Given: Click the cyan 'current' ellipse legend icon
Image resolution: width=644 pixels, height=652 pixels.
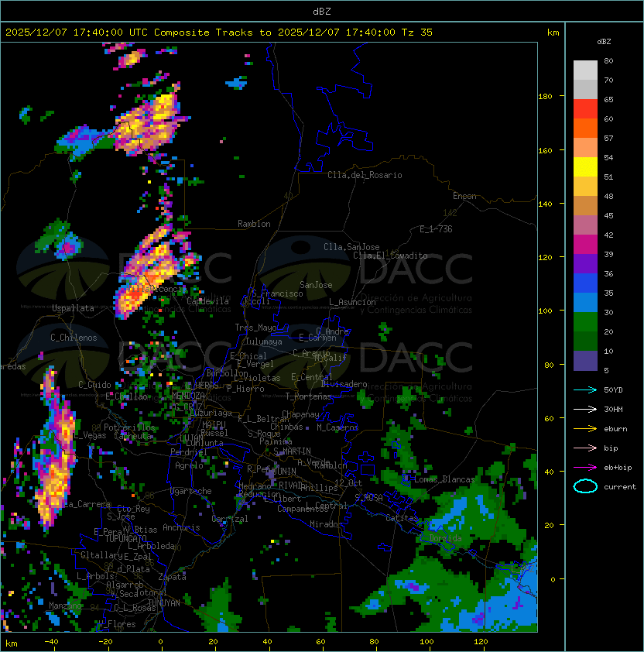Looking at the screenshot, I should (585, 486).
